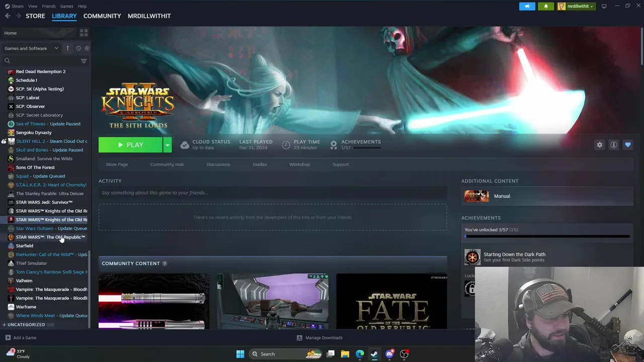Switch to the Community tab
Viewport: 644px width, 362px height.
[102, 16]
